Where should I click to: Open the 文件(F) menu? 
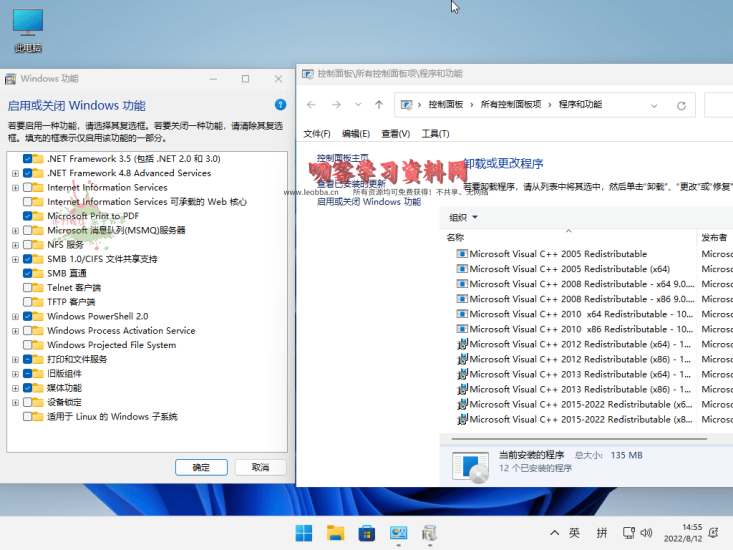tap(317, 134)
